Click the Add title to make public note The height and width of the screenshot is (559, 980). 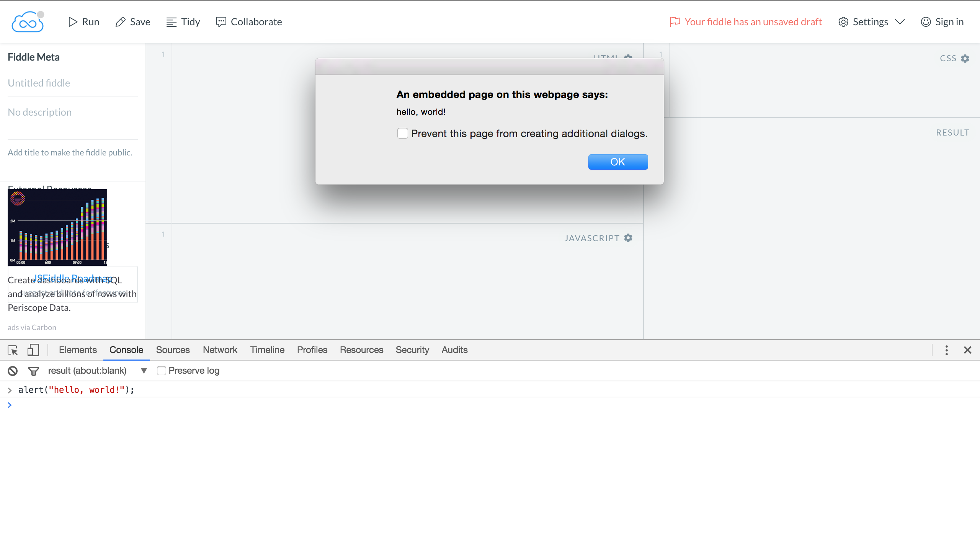tap(70, 152)
